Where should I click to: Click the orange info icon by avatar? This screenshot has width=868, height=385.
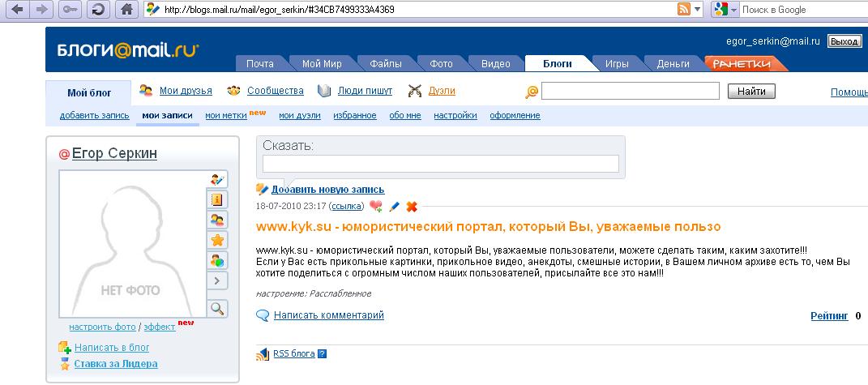pos(217,199)
